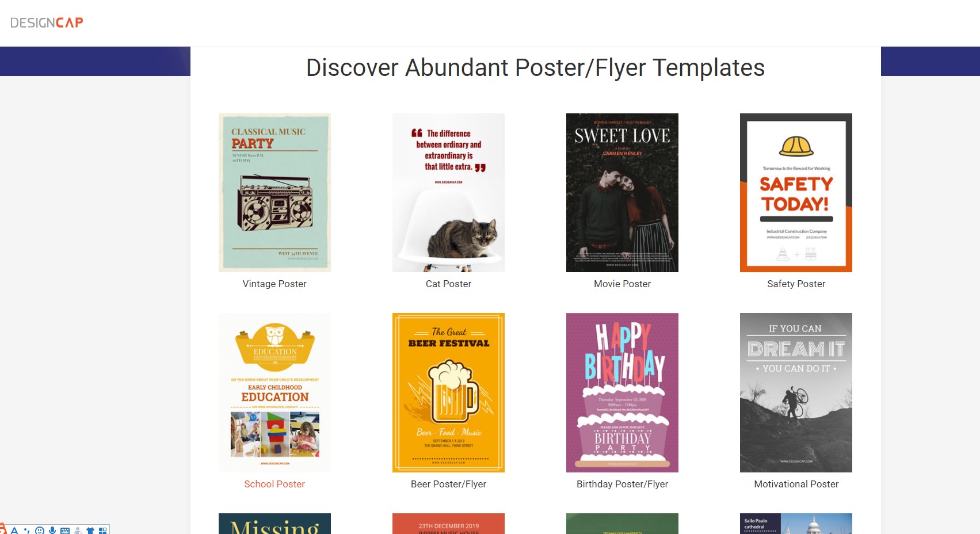The width and height of the screenshot is (980, 534).
Task: Open the grid toolbox icon in IME toolbar
Action: [x=103, y=530]
